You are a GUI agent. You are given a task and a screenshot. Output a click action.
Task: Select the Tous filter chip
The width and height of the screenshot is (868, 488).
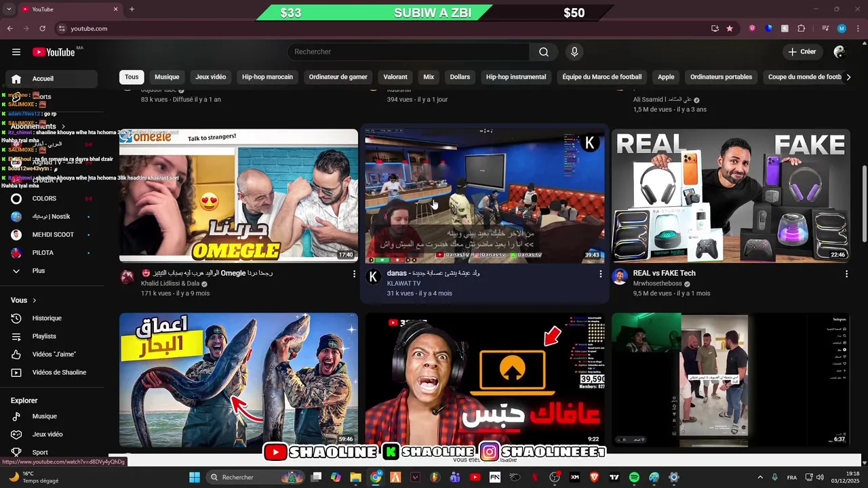tap(132, 77)
